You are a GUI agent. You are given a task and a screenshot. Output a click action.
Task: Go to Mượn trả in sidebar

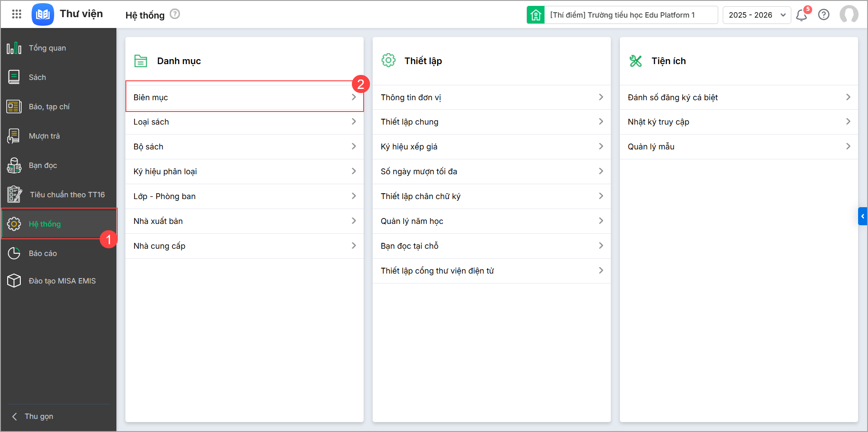44,136
